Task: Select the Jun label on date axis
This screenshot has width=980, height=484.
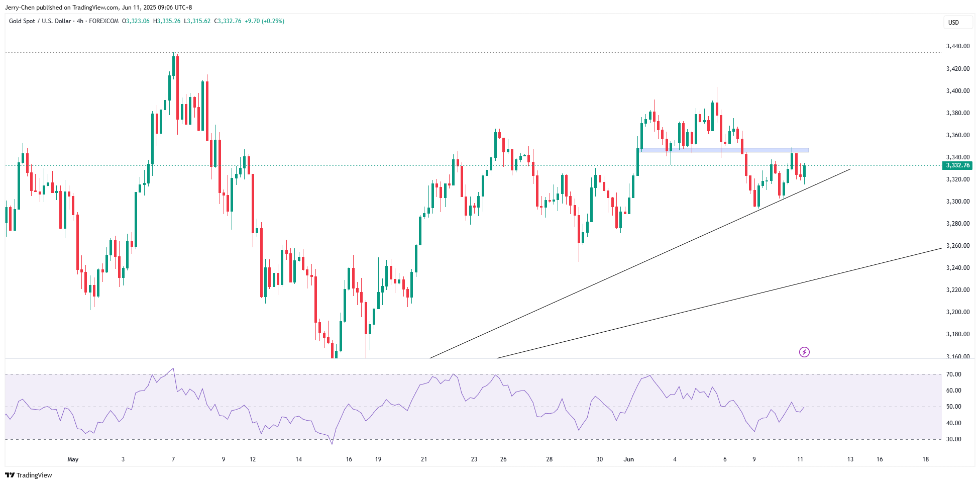Action: [x=628, y=459]
